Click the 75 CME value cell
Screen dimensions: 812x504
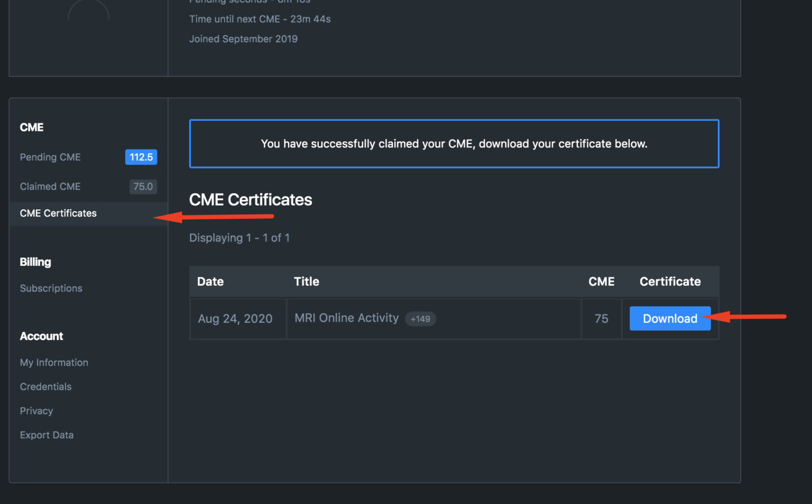point(602,319)
